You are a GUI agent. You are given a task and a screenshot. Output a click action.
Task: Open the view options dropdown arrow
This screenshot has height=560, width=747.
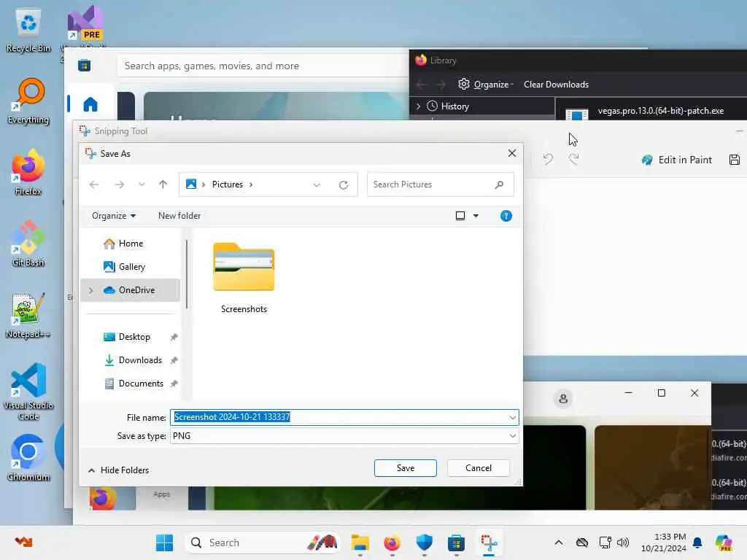476,216
